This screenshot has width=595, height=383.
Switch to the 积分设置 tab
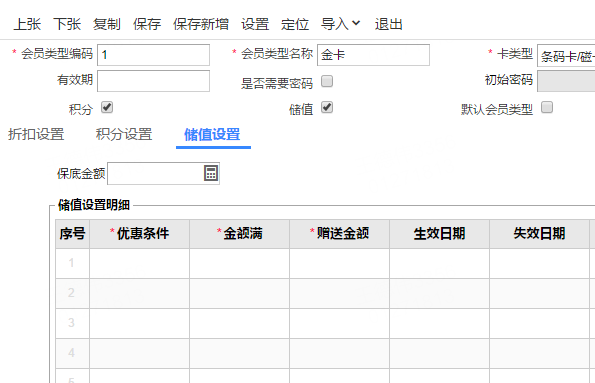[x=124, y=134]
